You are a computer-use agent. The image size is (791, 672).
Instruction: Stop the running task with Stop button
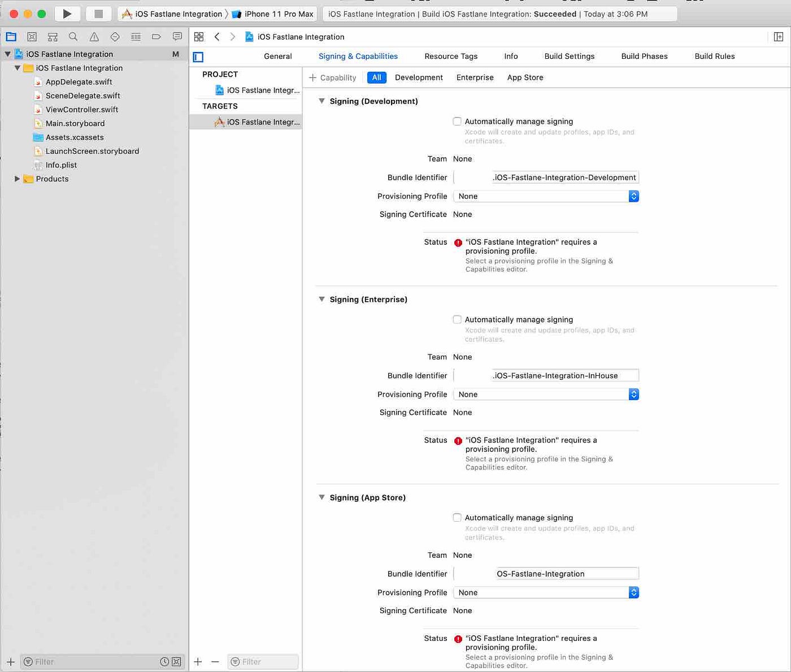point(98,14)
